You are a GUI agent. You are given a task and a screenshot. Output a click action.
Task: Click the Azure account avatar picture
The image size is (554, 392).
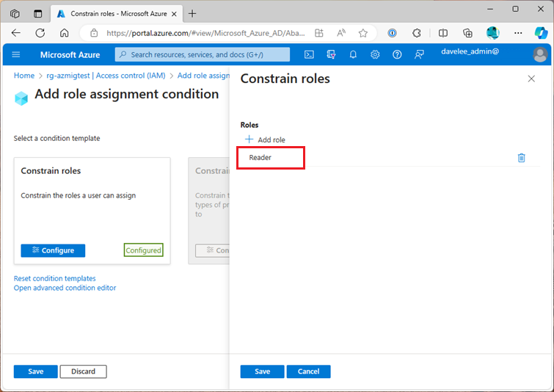coord(540,55)
